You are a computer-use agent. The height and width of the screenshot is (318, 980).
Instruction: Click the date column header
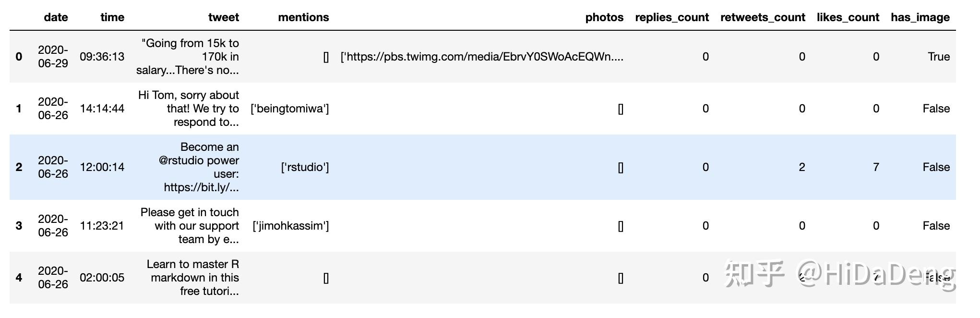(56, 17)
